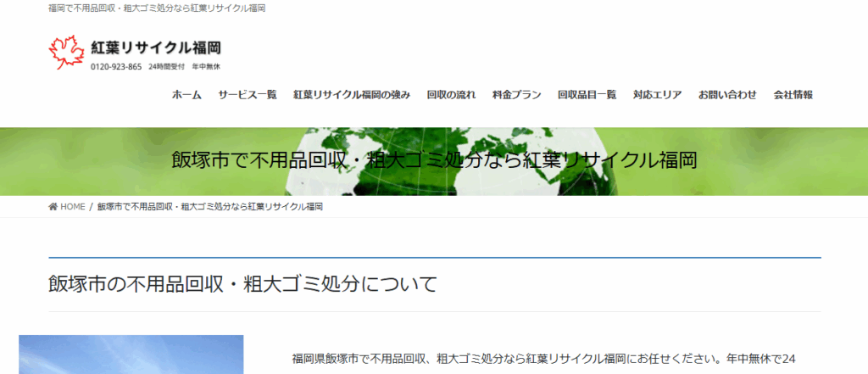Select 紅葉リサイクル福岡の強み in the navigation

(x=351, y=95)
